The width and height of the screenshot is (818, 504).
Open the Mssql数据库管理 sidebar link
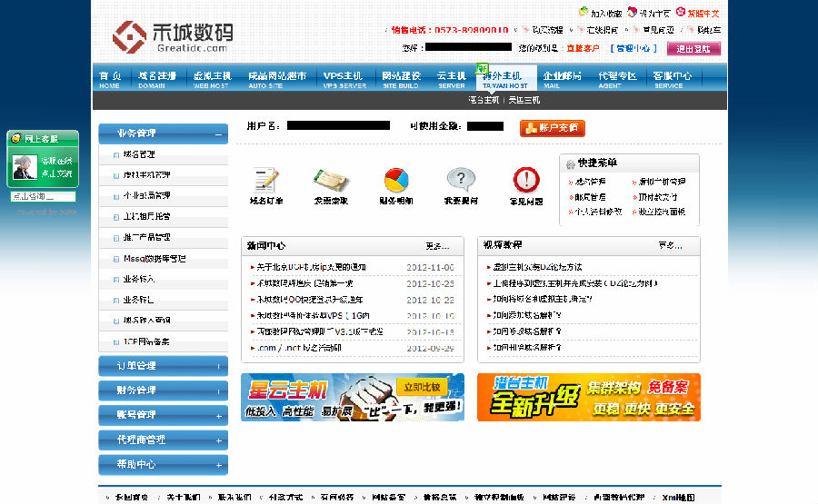pos(154,259)
